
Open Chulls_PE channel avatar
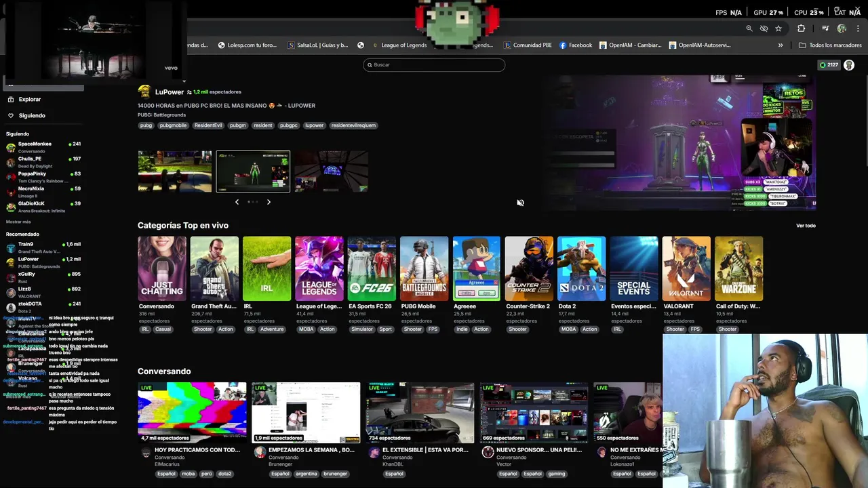[x=11, y=162]
